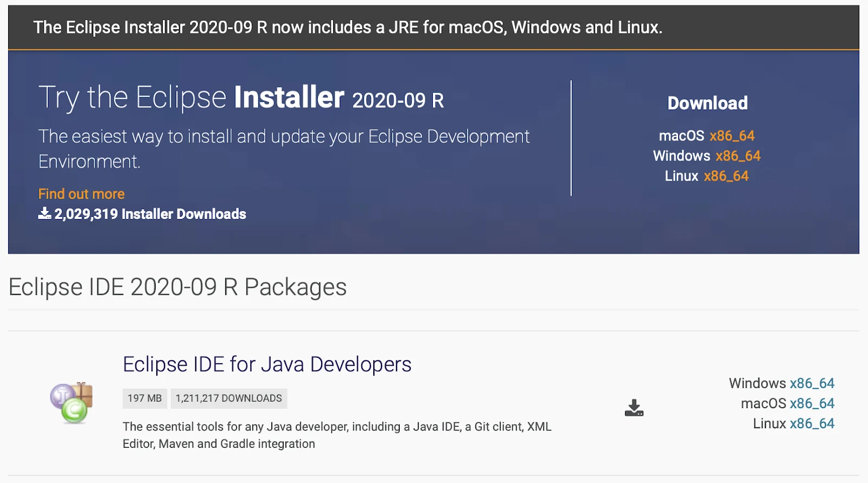Download Installer for Windows x86_64
This screenshot has height=483, width=868.
point(738,156)
